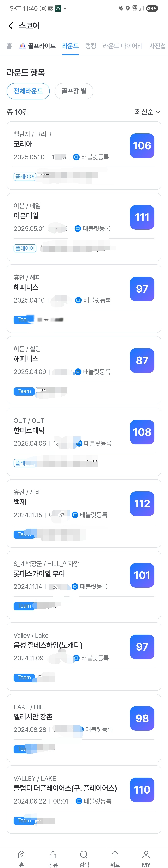Image resolution: width=168 pixels, height=868 pixels.
Task: Tap the 플레이어 tag on 이븐데일 round
Action: click(x=25, y=248)
